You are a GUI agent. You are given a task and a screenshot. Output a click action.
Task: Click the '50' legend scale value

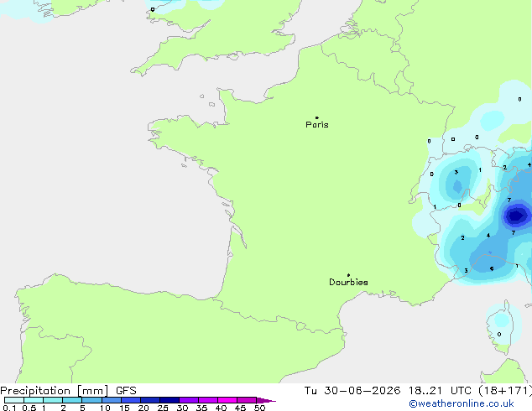point(259,408)
